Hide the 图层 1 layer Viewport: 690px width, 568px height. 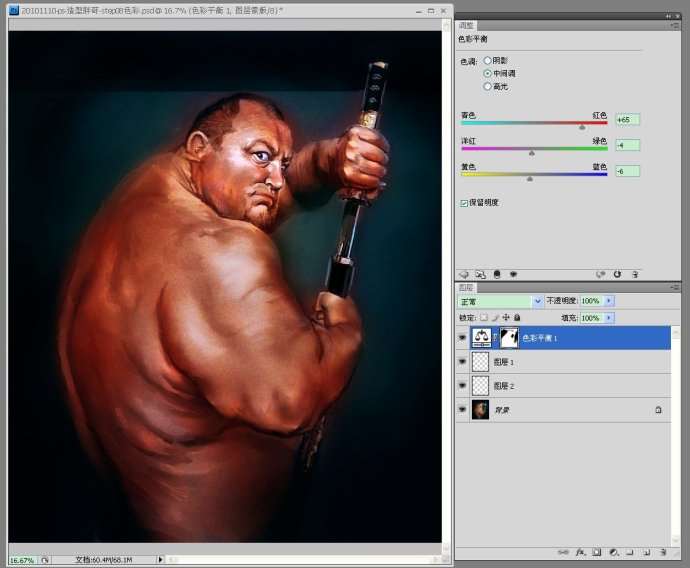(x=462, y=362)
